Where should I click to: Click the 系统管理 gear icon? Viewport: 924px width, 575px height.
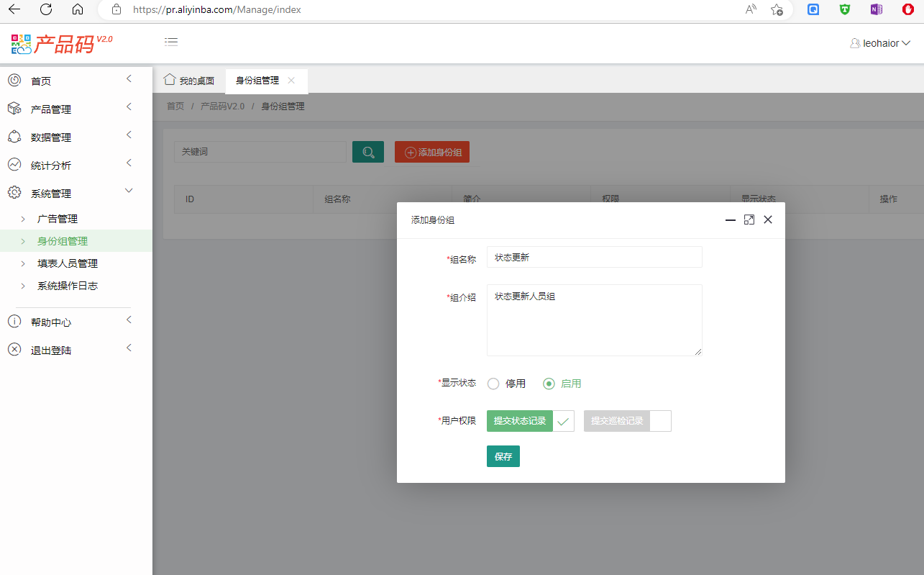click(x=14, y=193)
